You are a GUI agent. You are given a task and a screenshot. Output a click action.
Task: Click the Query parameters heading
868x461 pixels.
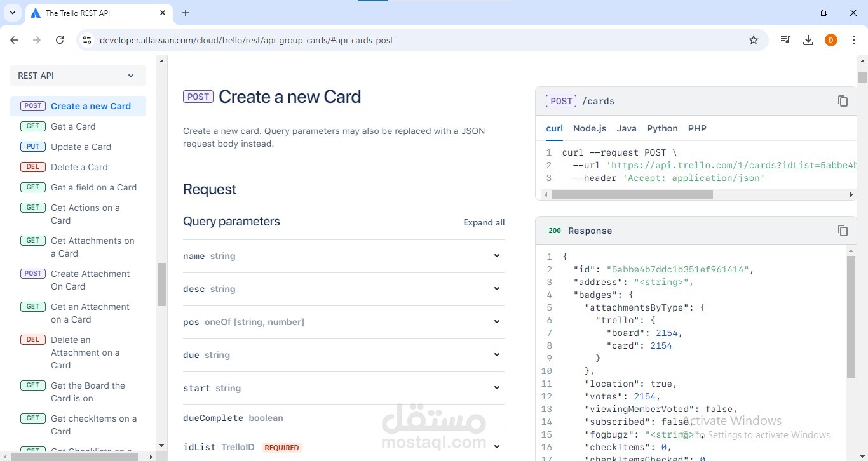pos(231,222)
